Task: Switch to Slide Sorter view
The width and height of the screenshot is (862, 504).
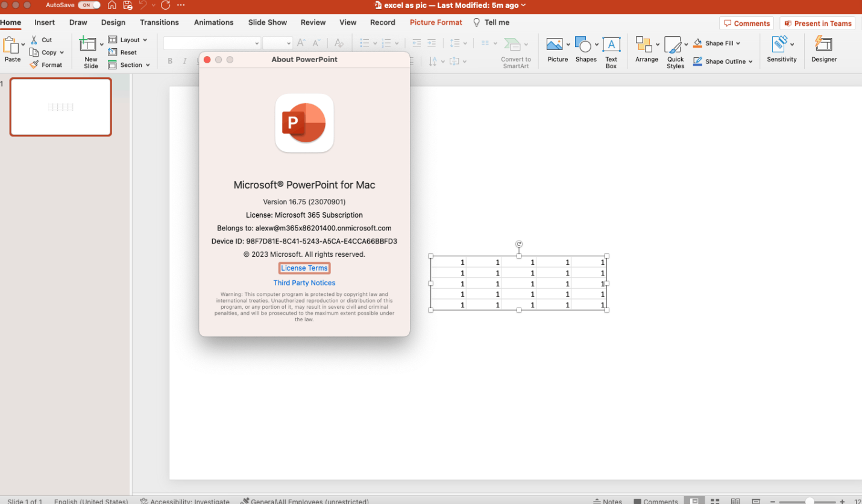Action: 715,501
